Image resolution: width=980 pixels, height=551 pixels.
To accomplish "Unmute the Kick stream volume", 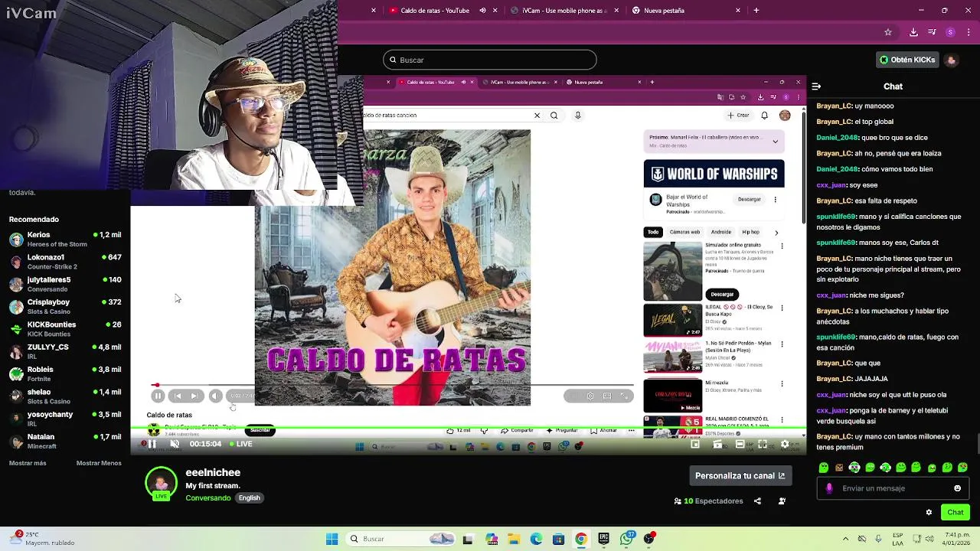I will coord(175,444).
